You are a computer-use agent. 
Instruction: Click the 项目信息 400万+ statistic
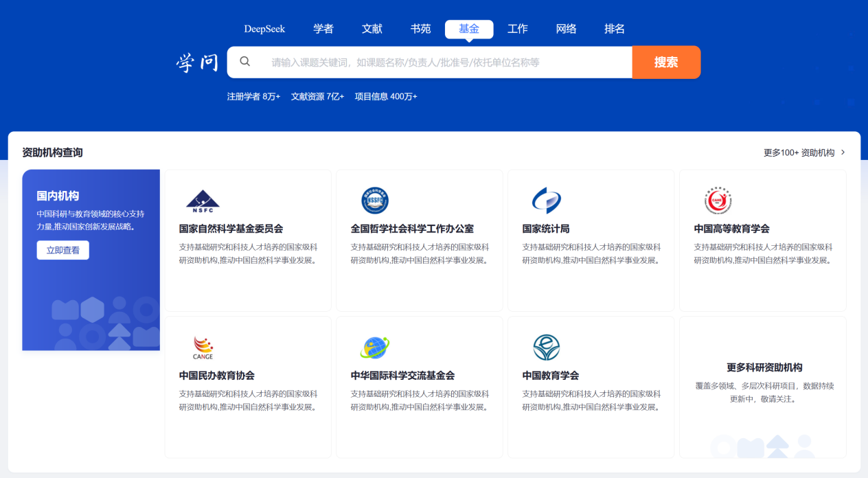tap(386, 97)
